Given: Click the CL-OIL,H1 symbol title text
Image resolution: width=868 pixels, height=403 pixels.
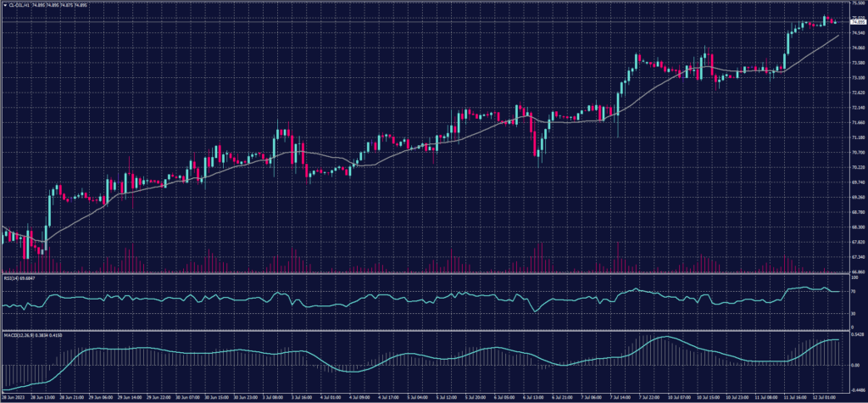Looking at the screenshot, I should pyautogui.click(x=19, y=5).
